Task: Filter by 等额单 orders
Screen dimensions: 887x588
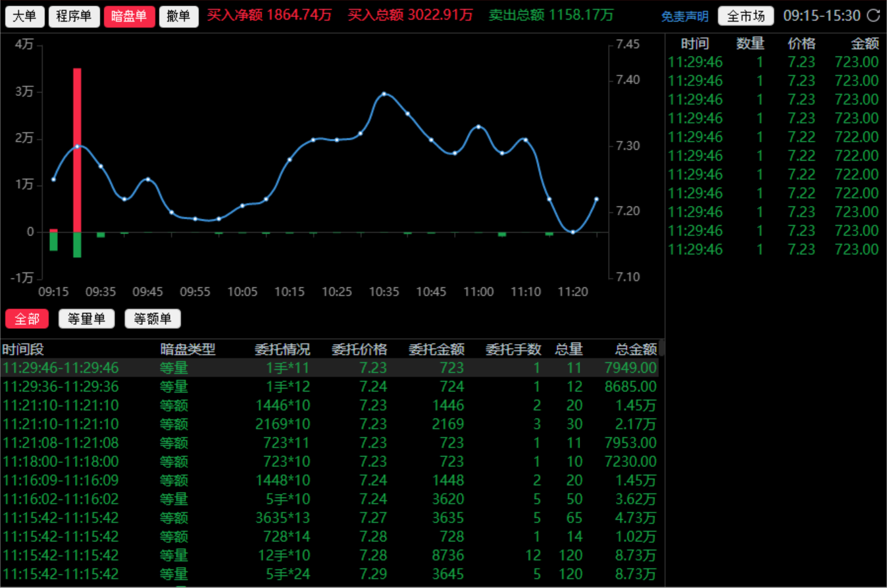Action: click(x=153, y=319)
